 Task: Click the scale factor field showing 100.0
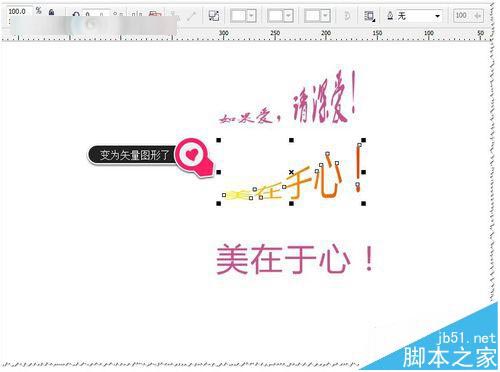point(19,12)
